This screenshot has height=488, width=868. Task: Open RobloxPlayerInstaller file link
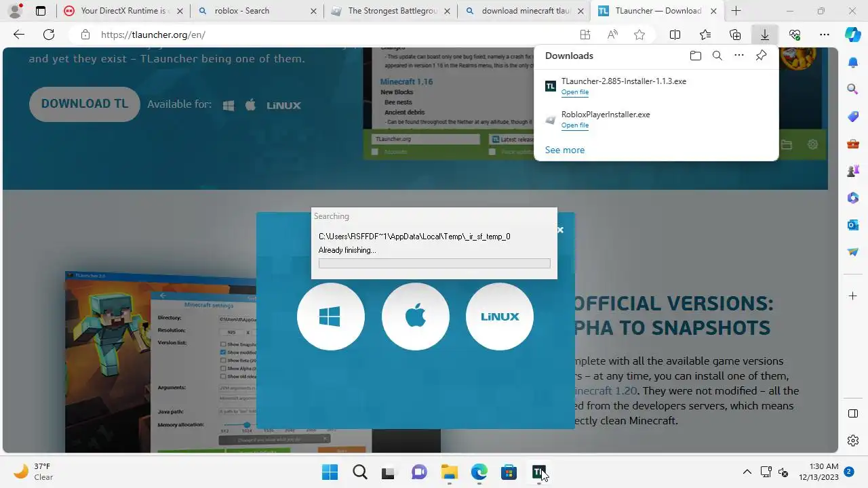click(x=575, y=125)
